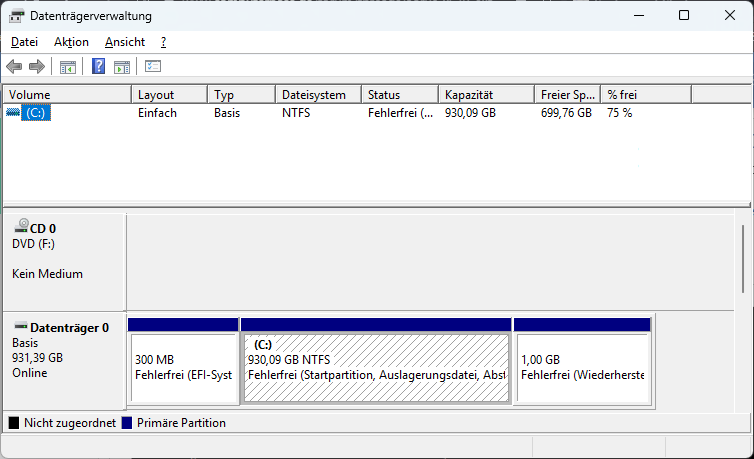
Task: Click the Kein Medium text
Action: tap(47, 274)
